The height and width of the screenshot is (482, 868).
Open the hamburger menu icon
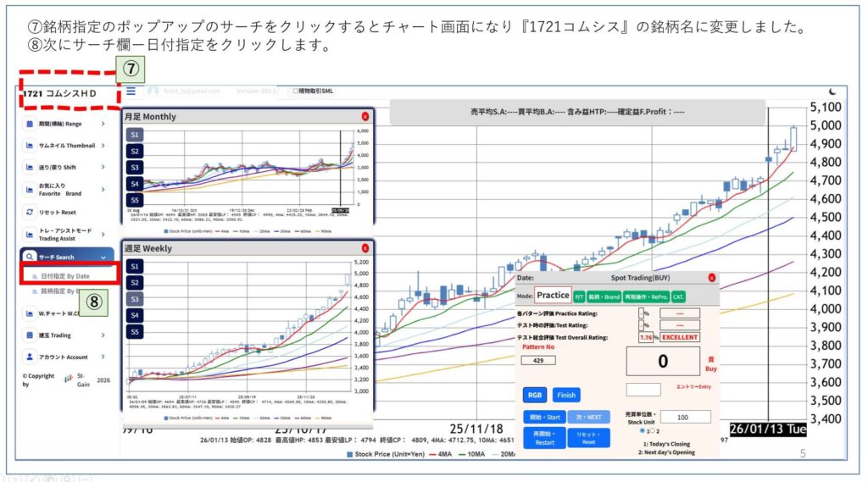131,91
